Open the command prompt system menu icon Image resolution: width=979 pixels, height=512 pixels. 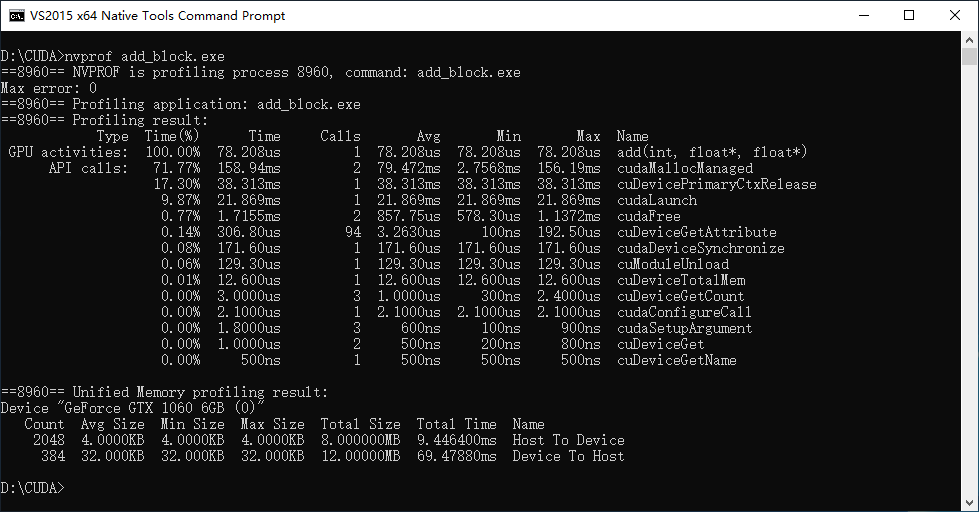[x=16, y=16]
